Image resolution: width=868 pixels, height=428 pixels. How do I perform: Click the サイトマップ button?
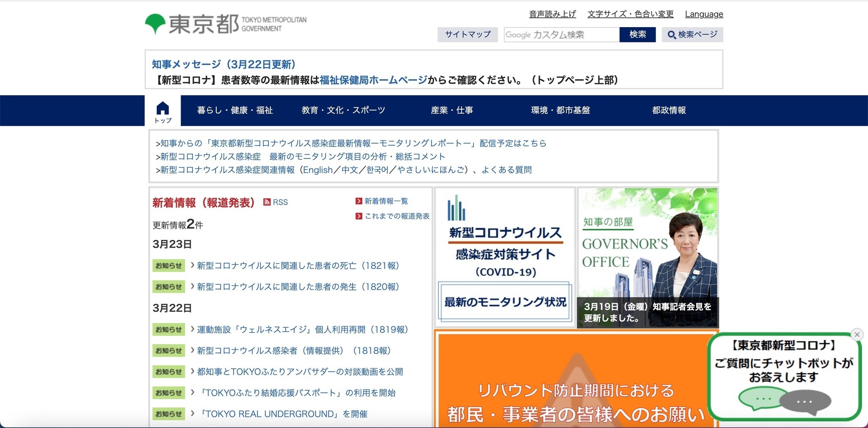[467, 34]
